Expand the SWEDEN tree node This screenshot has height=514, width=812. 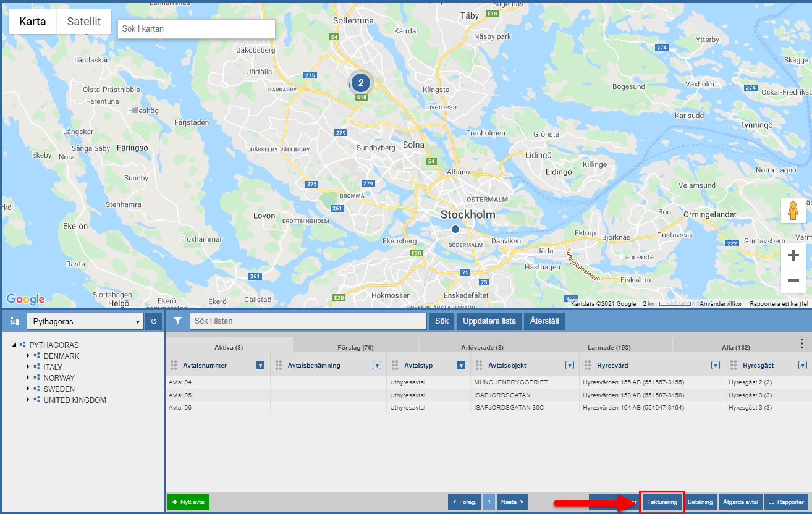coord(28,389)
